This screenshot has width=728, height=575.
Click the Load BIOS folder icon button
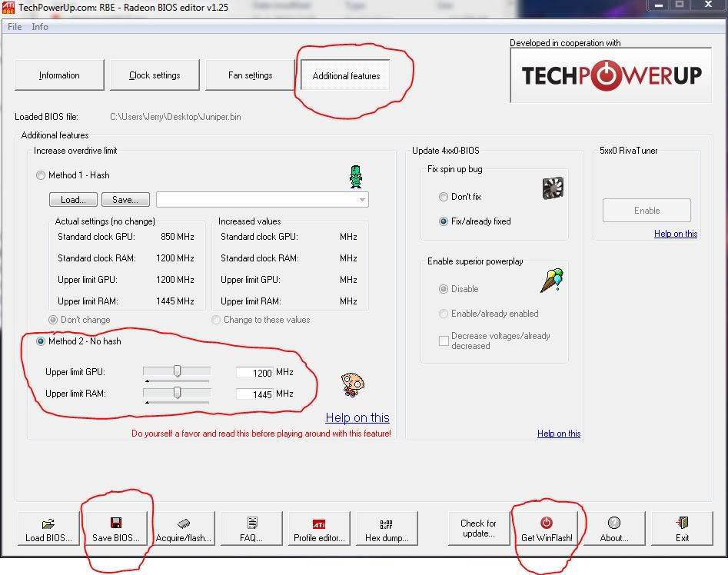coord(48,529)
